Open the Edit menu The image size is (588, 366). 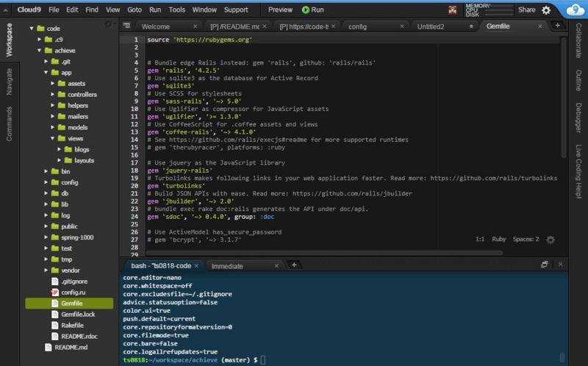(72, 10)
